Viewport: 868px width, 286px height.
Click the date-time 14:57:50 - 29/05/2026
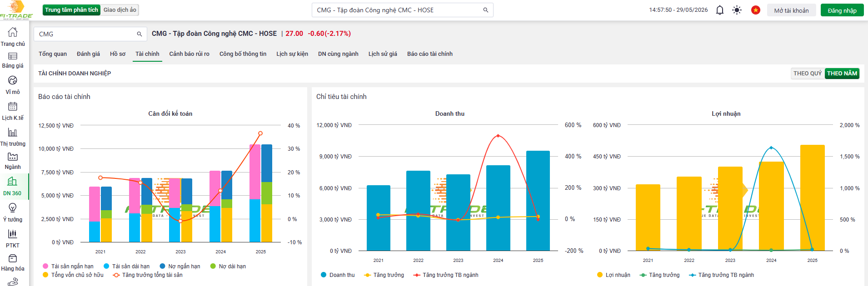(678, 10)
